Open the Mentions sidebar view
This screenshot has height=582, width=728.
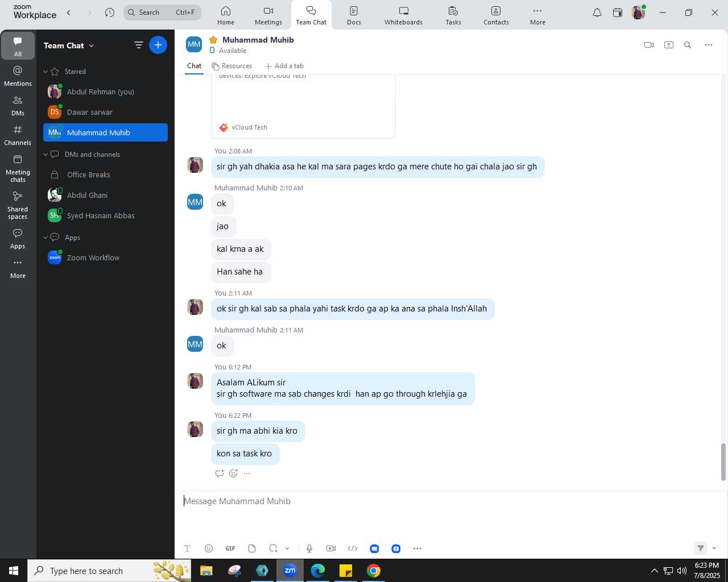18,76
